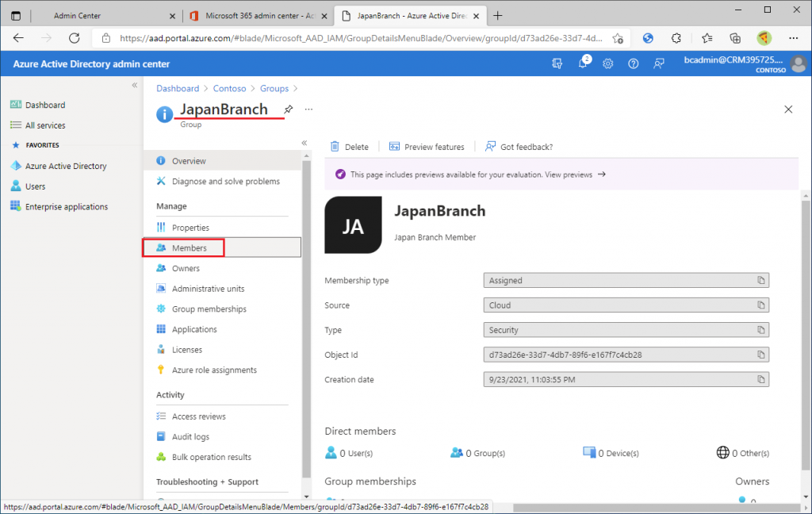Image resolution: width=812 pixels, height=514 pixels.
Task: Copy the Type value
Action: 760,330
